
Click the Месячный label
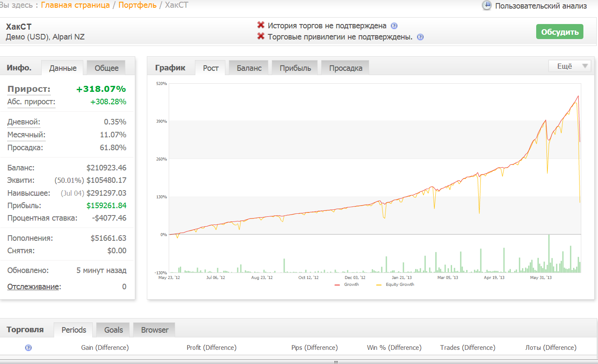tap(26, 135)
